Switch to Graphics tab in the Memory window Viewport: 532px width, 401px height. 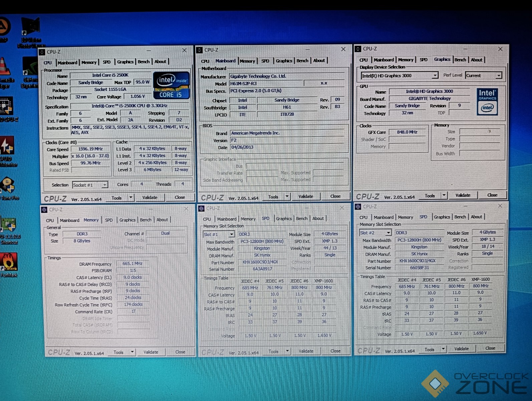tap(127, 220)
